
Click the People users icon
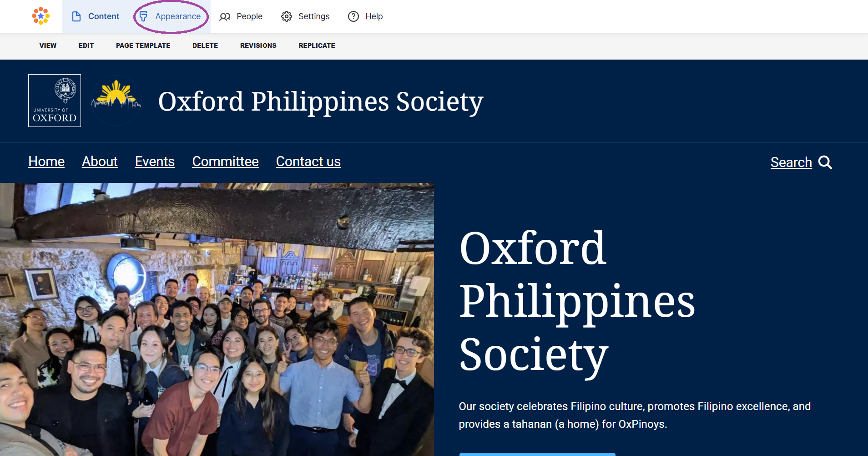(x=225, y=16)
